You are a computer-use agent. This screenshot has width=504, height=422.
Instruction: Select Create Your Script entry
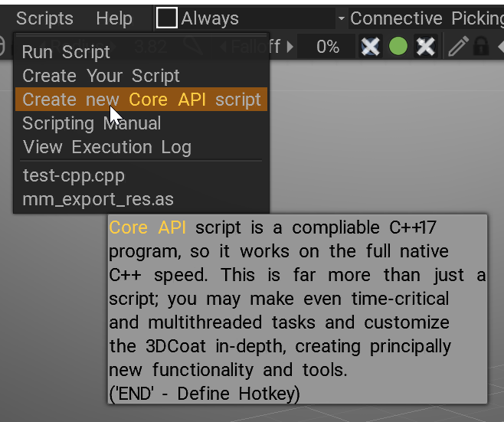pos(141,76)
